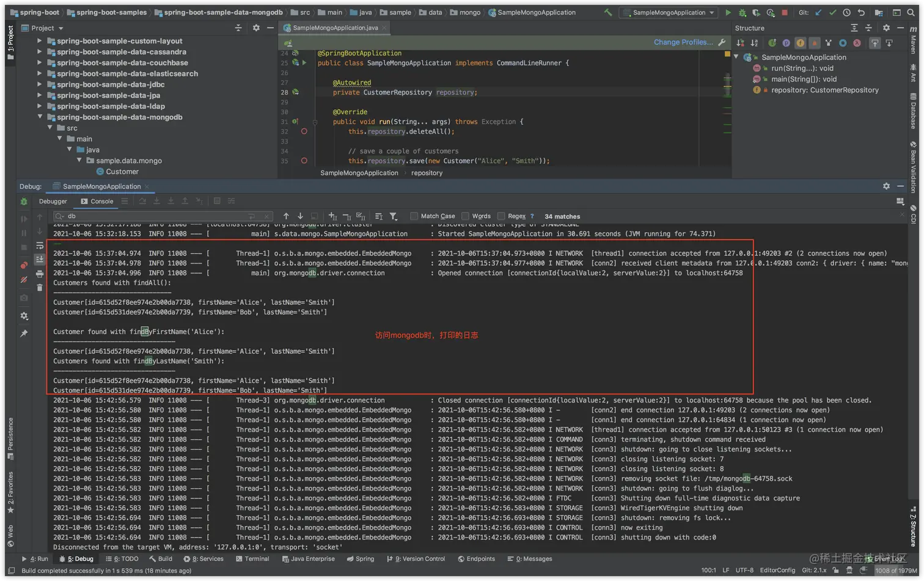
Task: Toggle soft-wrap in console sidebar
Action: [x=40, y=246]
